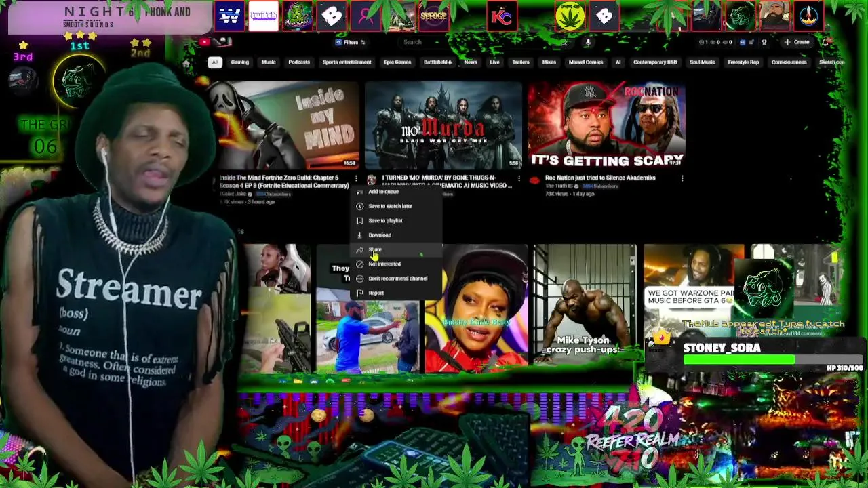Open Inside my MIND video thumbnail
The image size is (868, 488).
pos(284,126)
